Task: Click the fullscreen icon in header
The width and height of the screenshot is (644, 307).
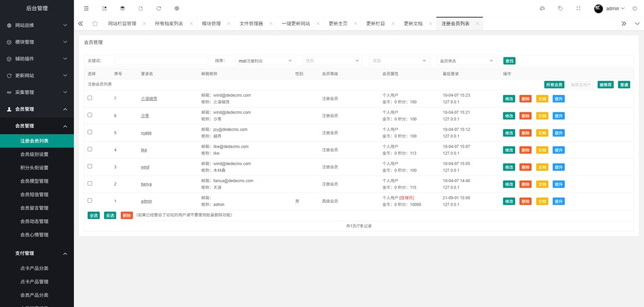Action: (x=578, y=9)
